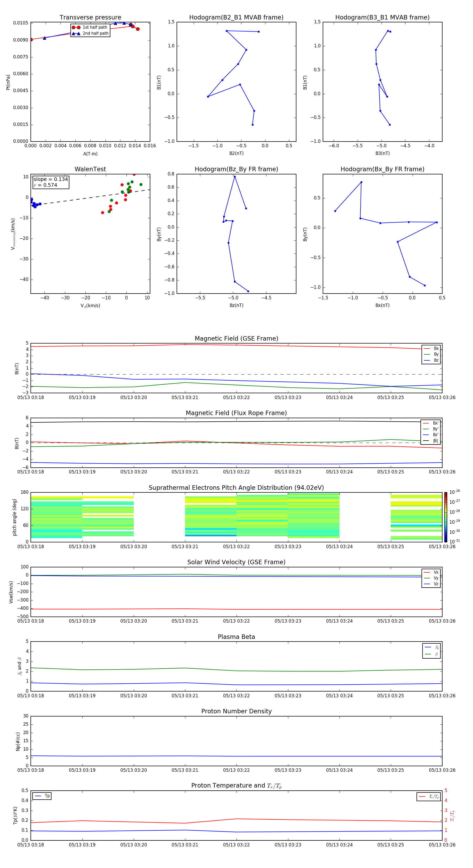Click the "Hodogram(B3_B1 MVAB frame)" title
Image resolution: width=473 pixels, height=868 pixels.
pos(382,18)
